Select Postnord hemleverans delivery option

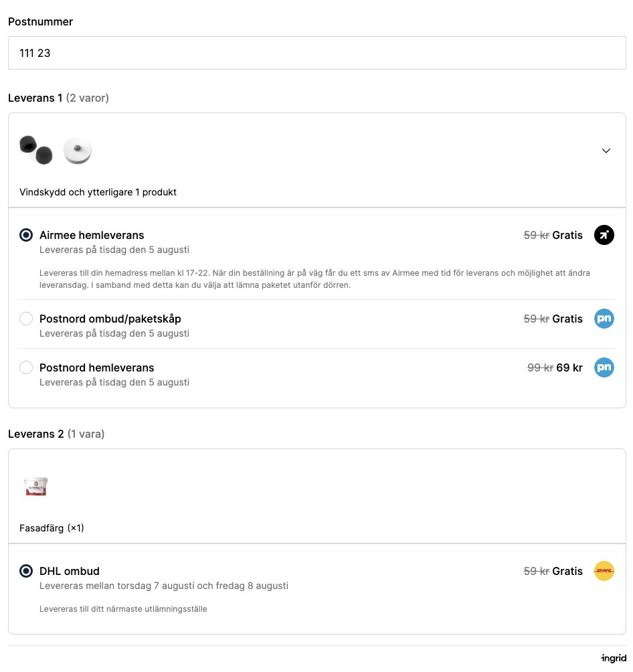pos(26,367)
